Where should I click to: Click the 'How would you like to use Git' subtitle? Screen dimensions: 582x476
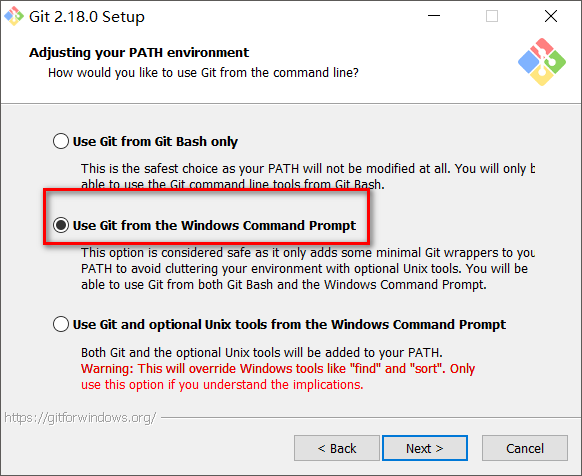[203, 72]
